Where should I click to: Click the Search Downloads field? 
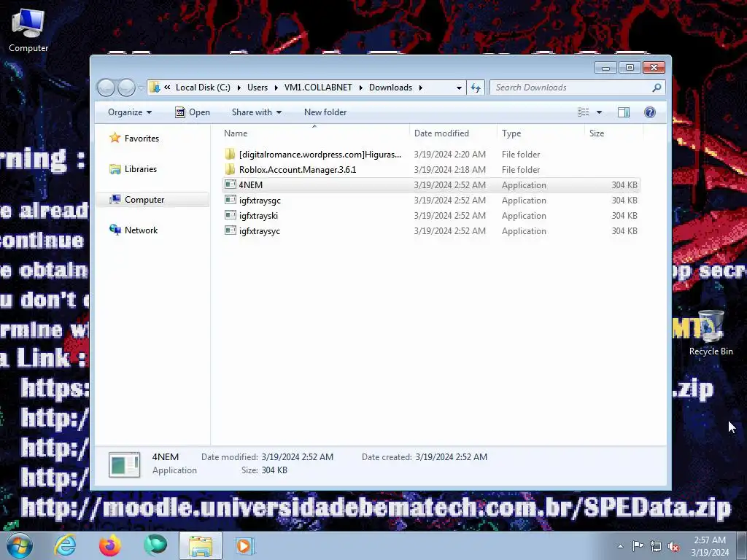coord(577,87)
